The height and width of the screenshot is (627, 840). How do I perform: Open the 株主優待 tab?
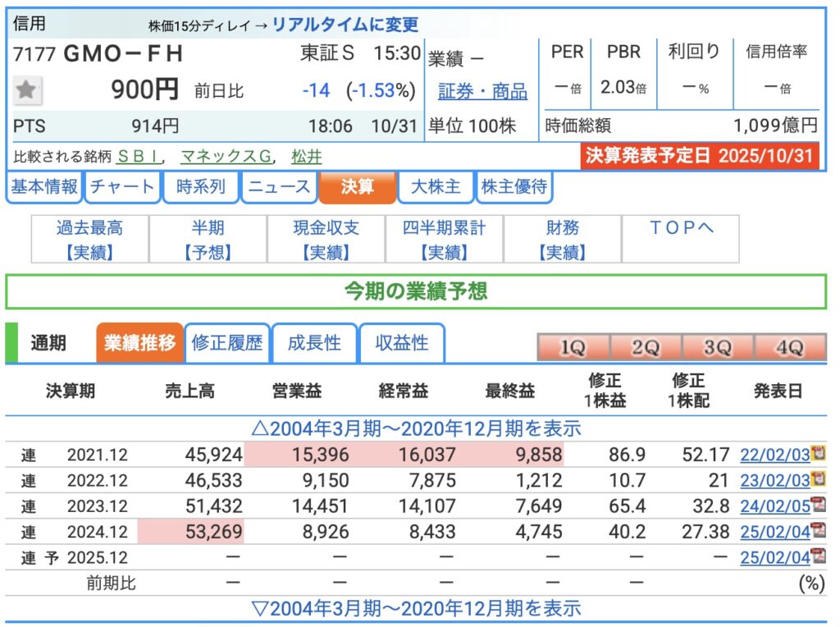pos(514,187)
